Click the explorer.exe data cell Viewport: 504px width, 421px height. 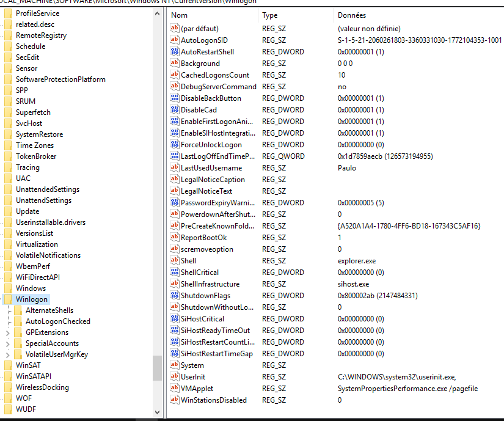pos(357,261)
